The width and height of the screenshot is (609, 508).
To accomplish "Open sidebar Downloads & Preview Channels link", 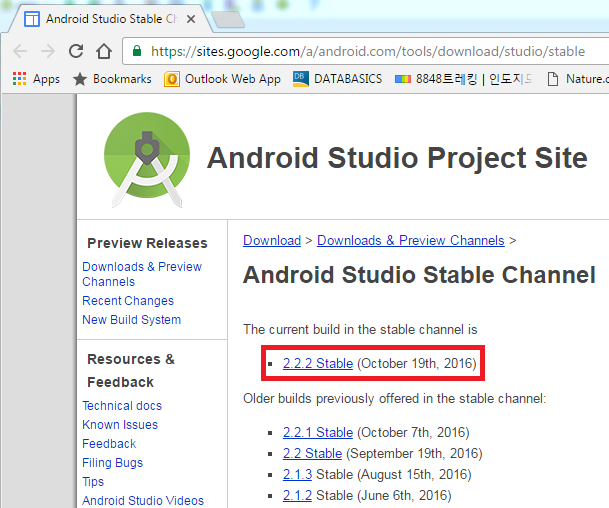I will point(142,274).
